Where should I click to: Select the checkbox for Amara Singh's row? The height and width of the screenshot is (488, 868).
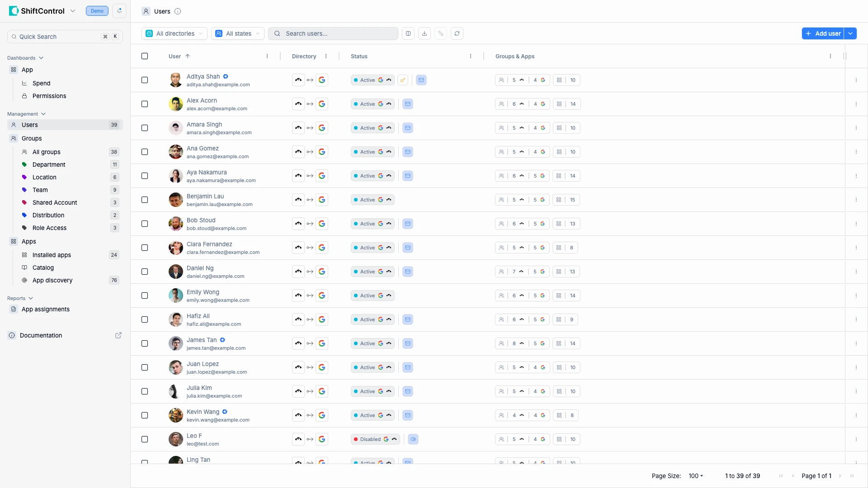click(x=145, y=128)
